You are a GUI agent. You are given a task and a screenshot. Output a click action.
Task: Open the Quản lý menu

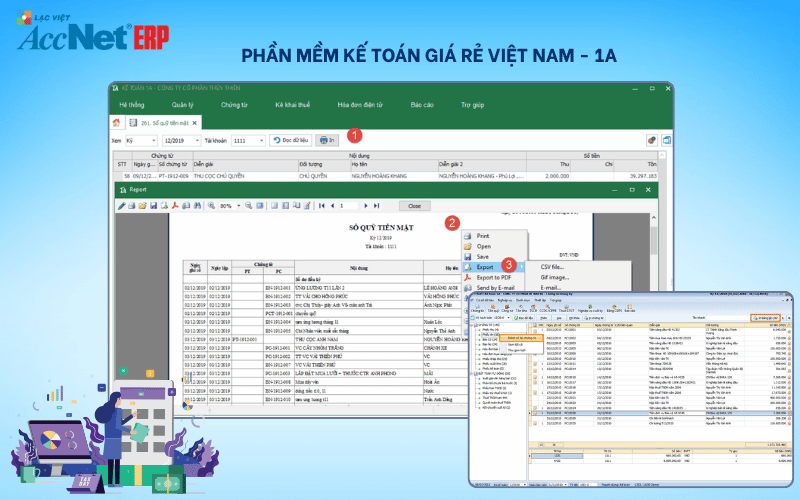point(182,105)
